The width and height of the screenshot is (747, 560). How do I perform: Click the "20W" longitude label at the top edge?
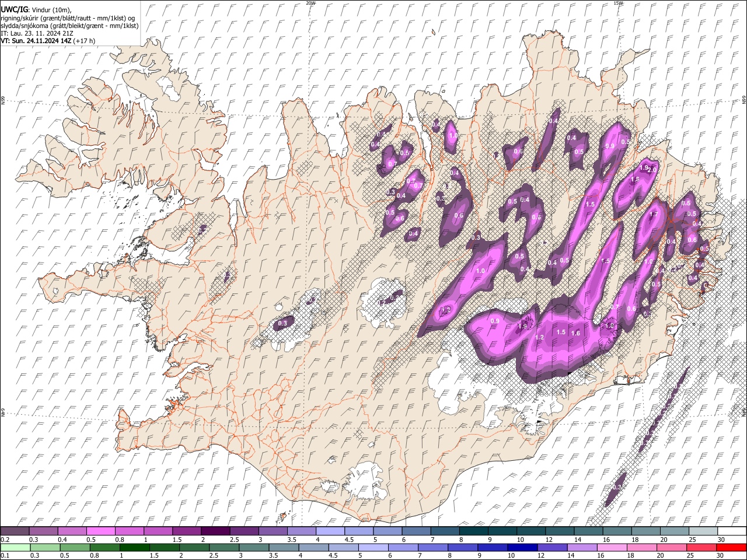click(x=310, y=3)
